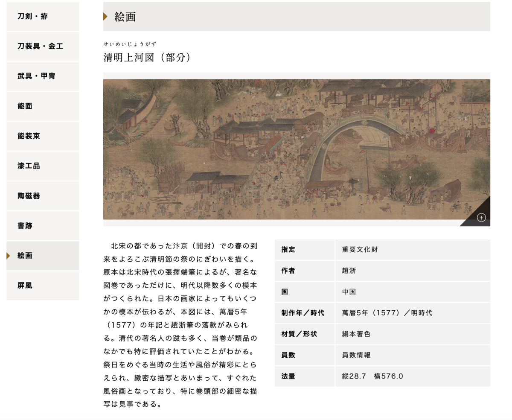Click the plus magnify icon on the painting
Viewport: 512px width, 420px height.
click(x=481, y=218)
